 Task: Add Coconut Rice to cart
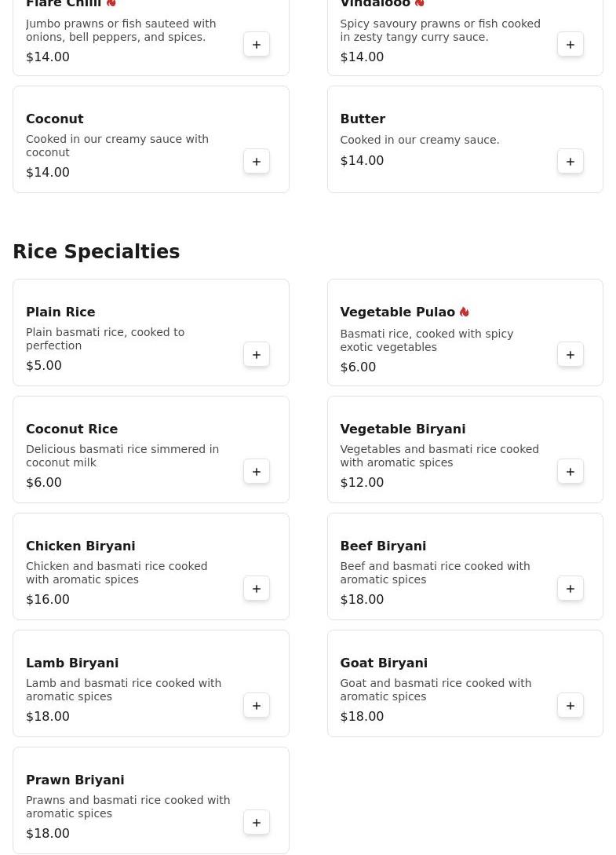tap(257, 472)
